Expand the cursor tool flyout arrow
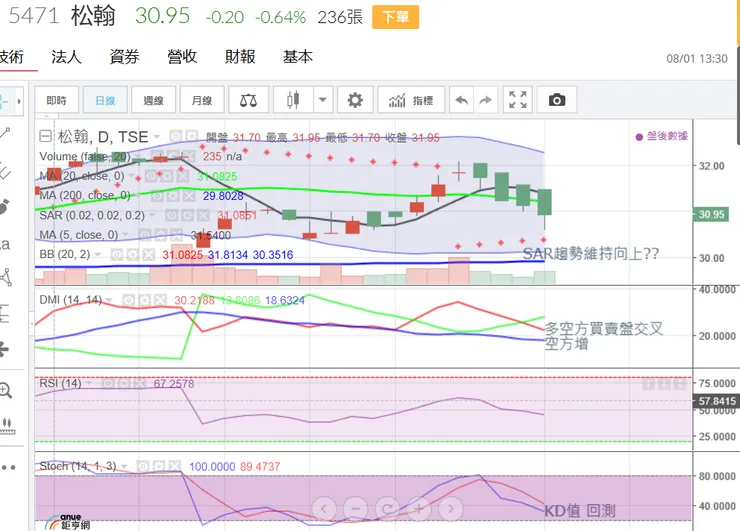Viewport: 740px width, 531px height. (19, 101)
